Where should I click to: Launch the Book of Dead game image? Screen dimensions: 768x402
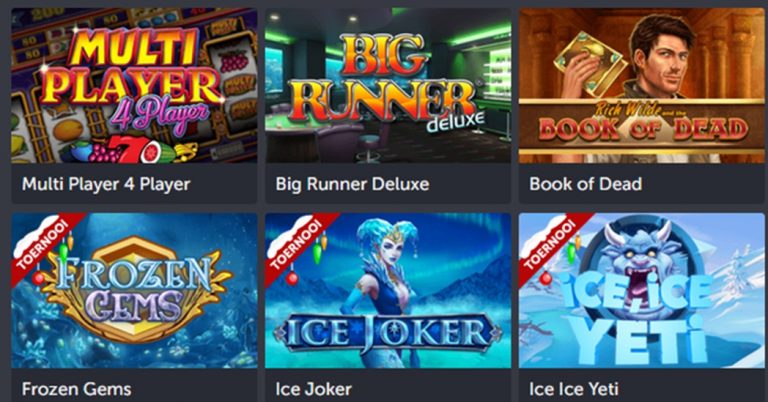coord(642,85)
